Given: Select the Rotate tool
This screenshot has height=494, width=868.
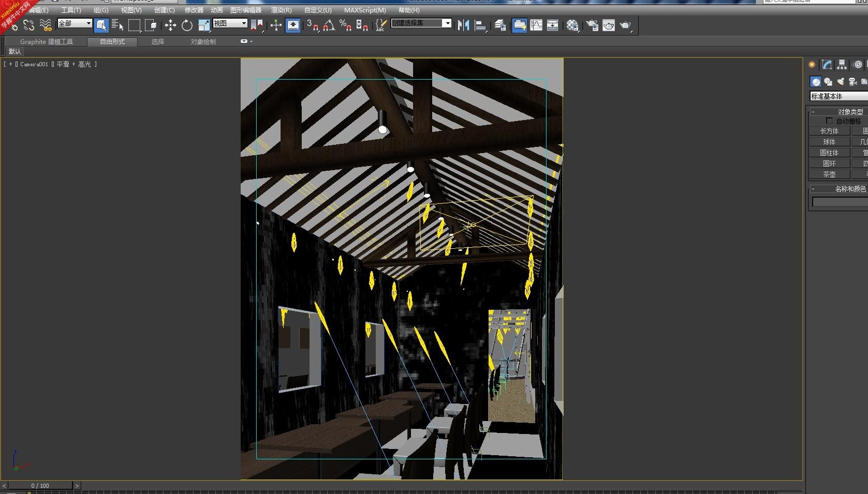Looking at the screenshot, I should (x=187, y=25).
